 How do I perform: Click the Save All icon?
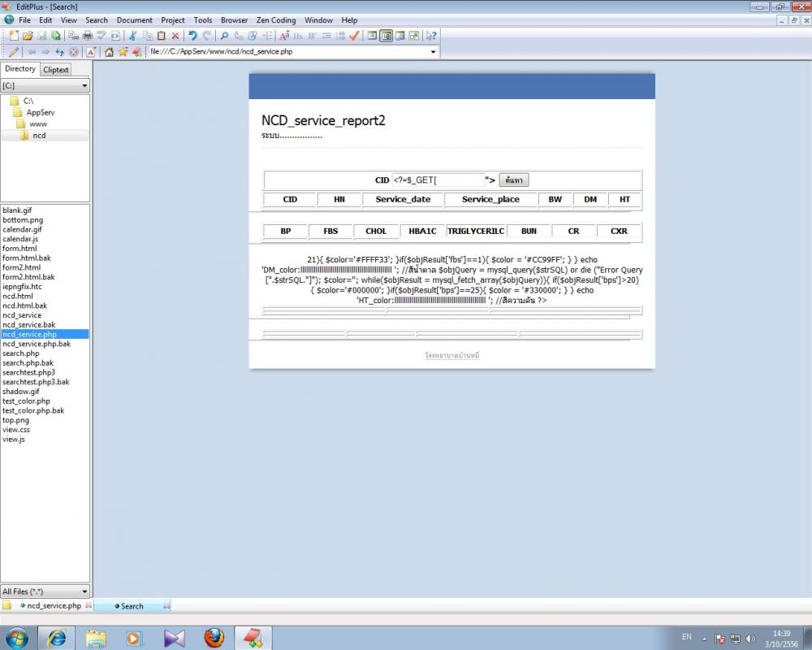coord(55,36)
